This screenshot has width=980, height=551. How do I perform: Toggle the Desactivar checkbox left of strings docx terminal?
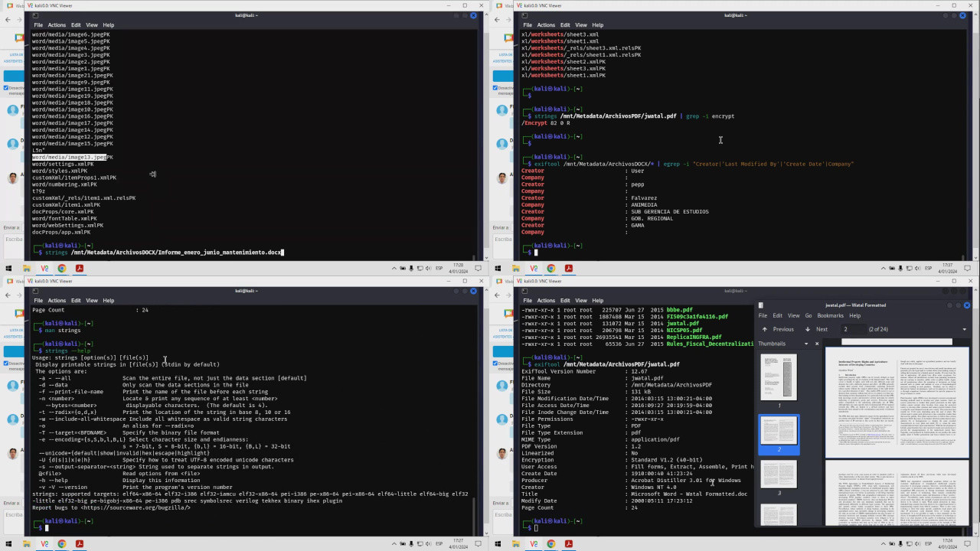tap(6, 88)
